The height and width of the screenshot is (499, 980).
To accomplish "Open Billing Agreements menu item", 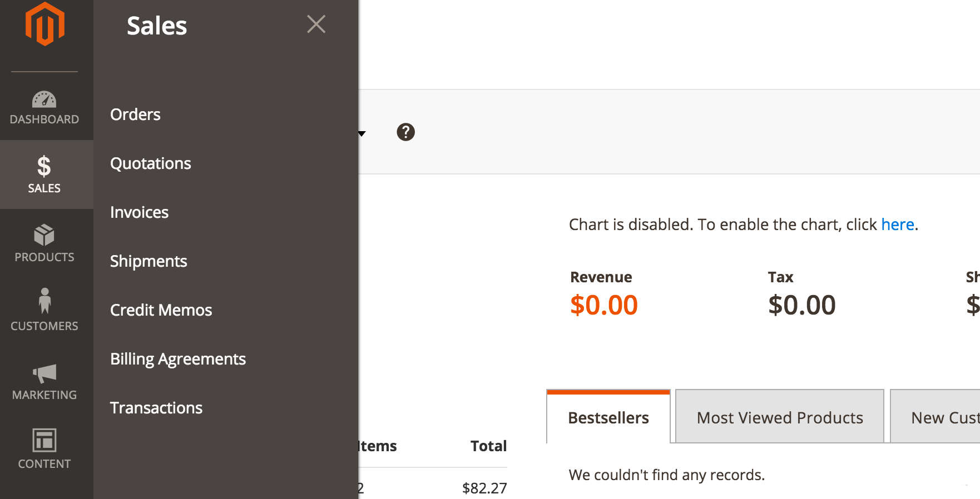I will pyautogui.click(x=177, y=359).
